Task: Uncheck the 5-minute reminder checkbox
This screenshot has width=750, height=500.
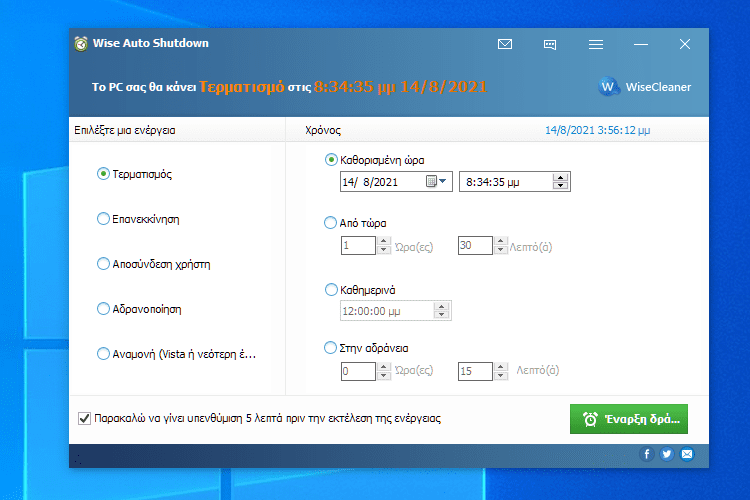Action: click(84, 419)
